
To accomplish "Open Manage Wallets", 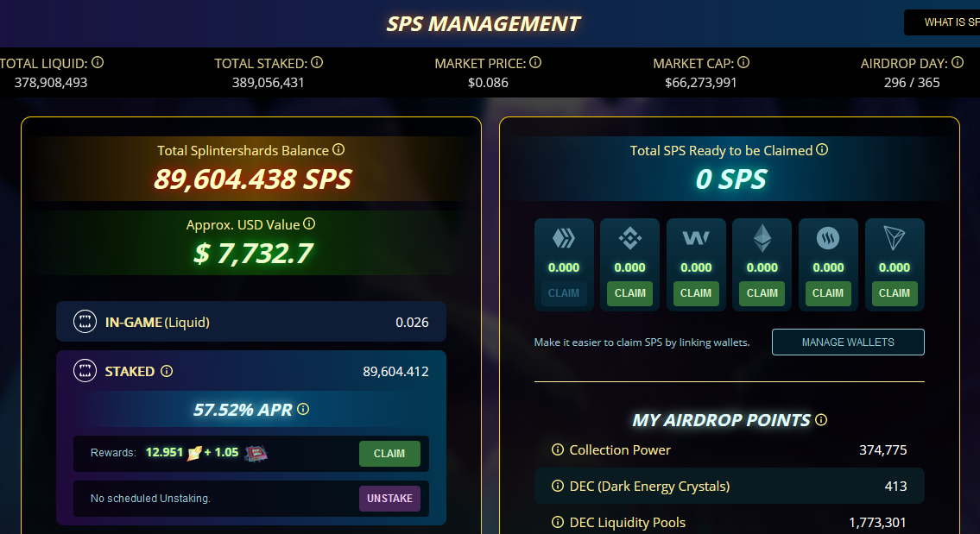I will pos(848,342).
